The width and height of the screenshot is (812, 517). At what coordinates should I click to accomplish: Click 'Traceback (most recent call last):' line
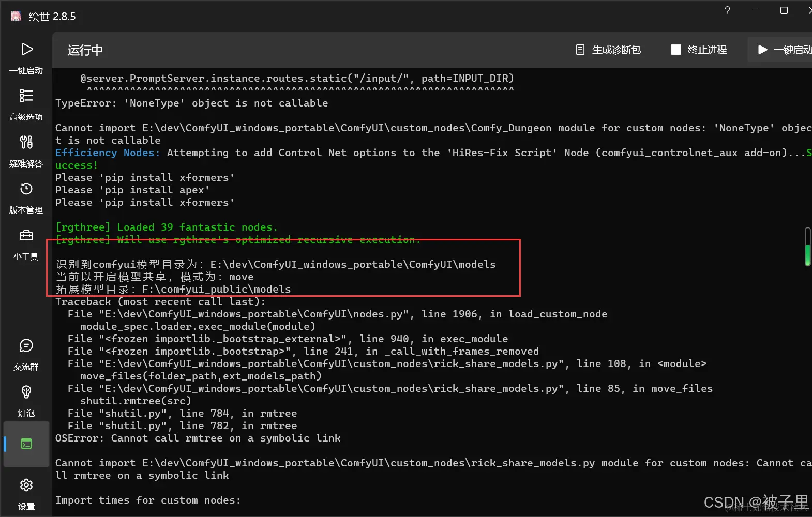tap(160, 301)
